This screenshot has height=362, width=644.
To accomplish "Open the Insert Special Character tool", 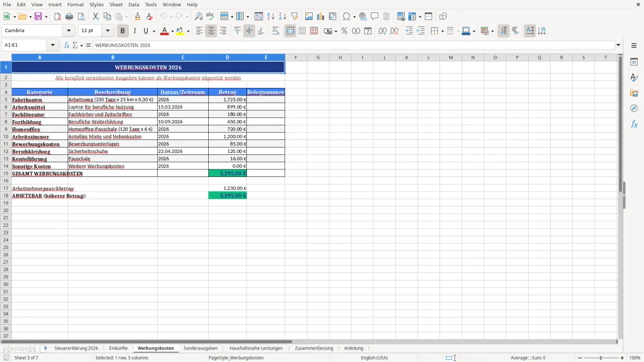I will point(347,16).
